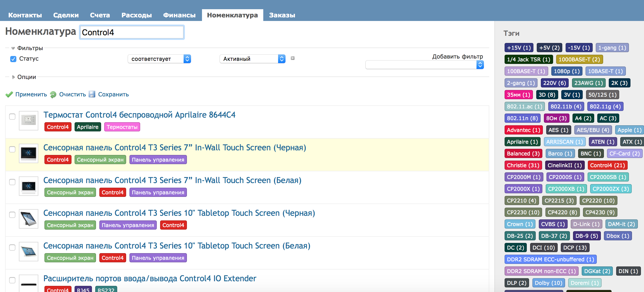Select the Номенклатура tab
The width and height of the screenshot is (644, 292).
232,15
